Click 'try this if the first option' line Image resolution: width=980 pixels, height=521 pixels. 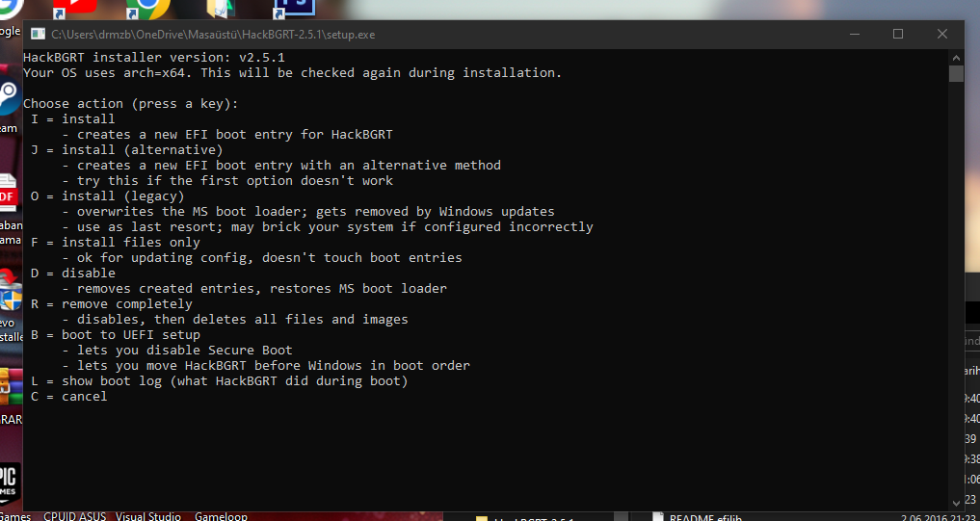click(x=227, y=180)
